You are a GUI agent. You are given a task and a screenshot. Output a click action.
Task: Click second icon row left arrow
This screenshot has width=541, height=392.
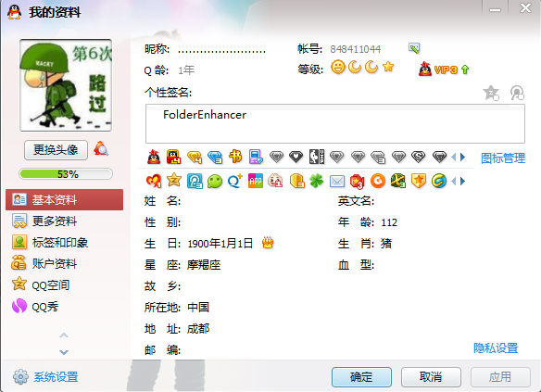[x=454, y=181]
